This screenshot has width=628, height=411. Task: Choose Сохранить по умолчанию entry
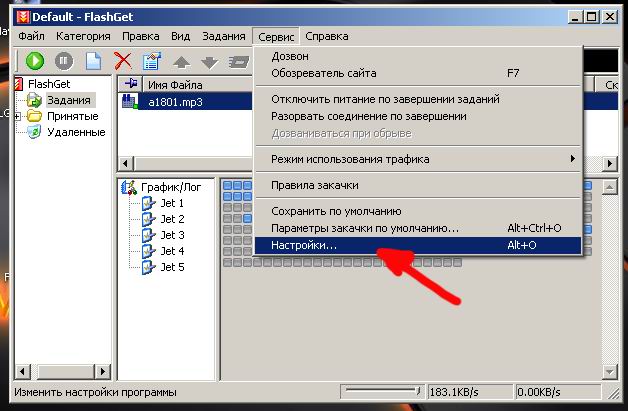418,211
